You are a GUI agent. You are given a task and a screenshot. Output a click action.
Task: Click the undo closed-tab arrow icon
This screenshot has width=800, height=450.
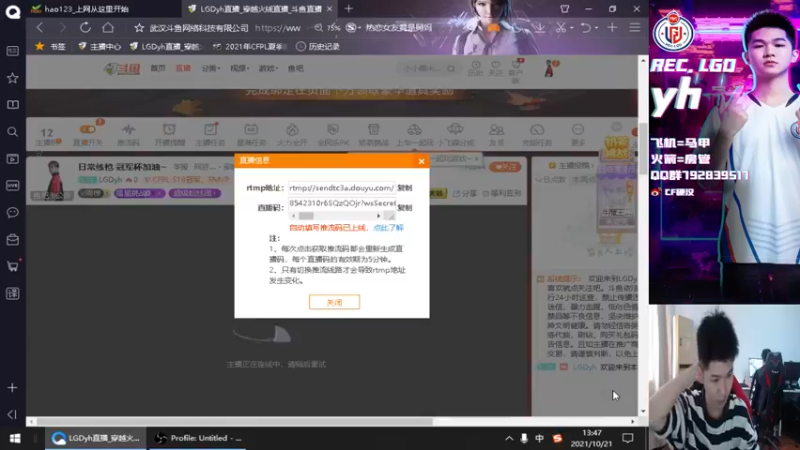tap(585, 28)
